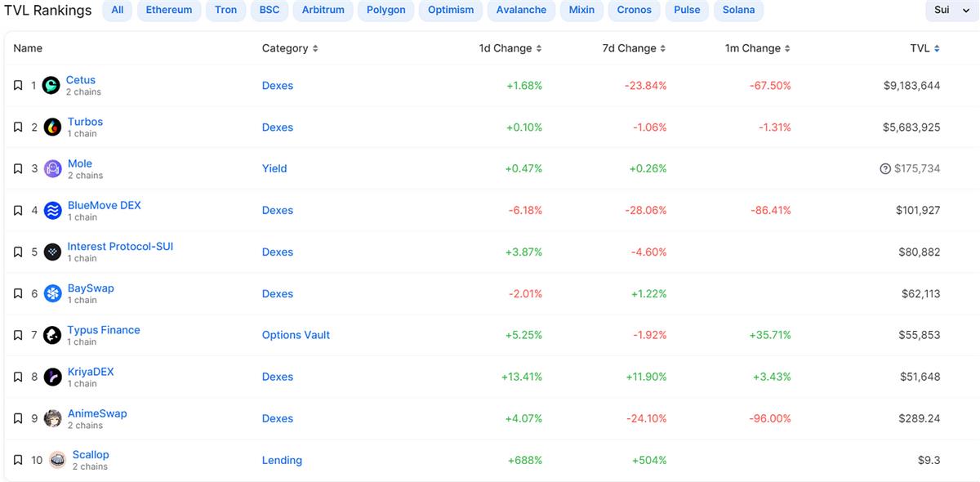Click the Turbos flame logo icon

52,127
